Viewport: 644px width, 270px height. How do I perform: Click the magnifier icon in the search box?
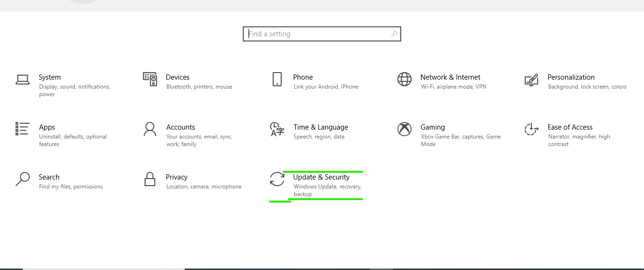point(394,34)
